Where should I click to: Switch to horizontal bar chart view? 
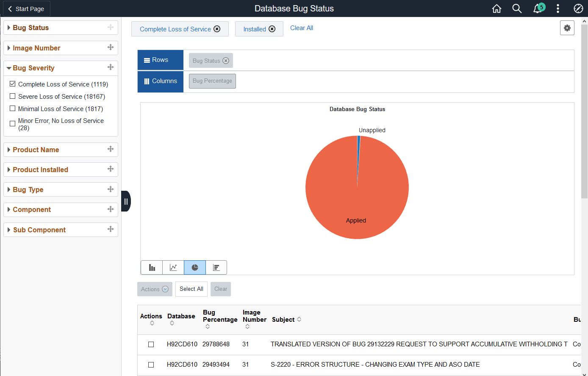(x=216, y=267)
